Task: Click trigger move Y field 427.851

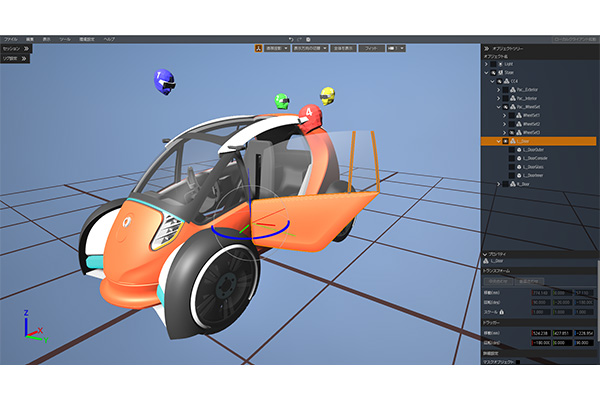Action: pos(562,333)
